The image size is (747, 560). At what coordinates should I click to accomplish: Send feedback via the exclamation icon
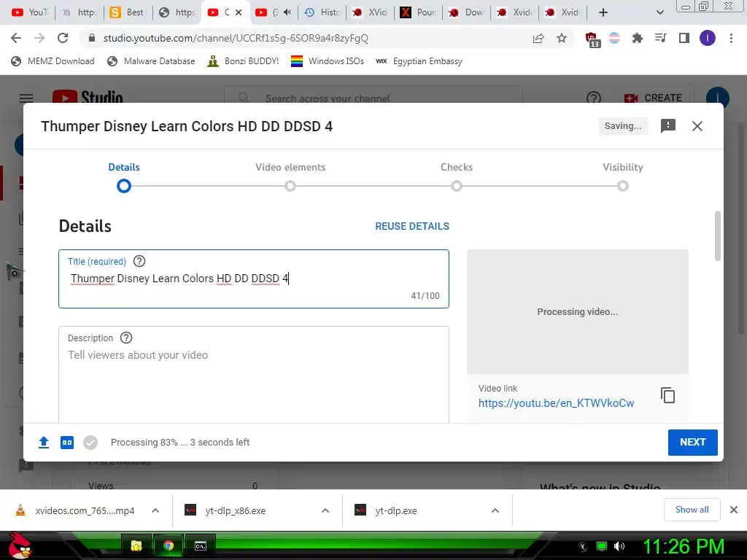668,125
